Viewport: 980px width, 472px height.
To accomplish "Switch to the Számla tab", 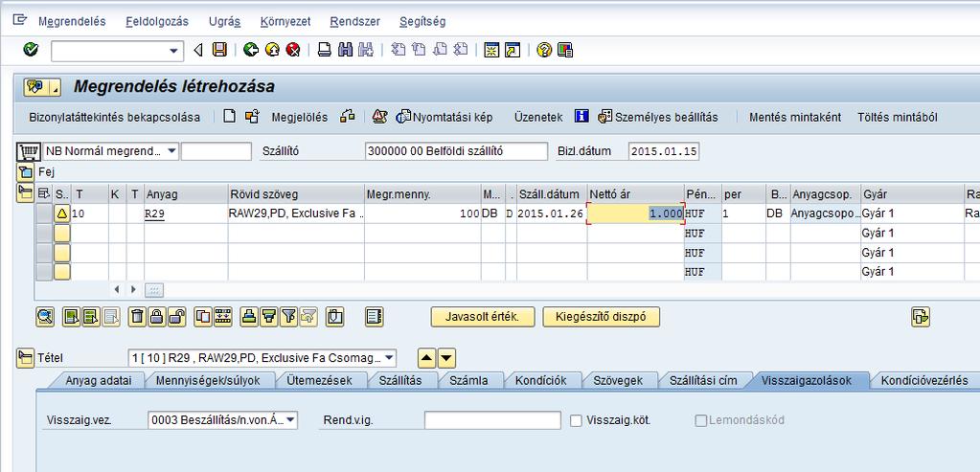I will [x=468, y=380].
